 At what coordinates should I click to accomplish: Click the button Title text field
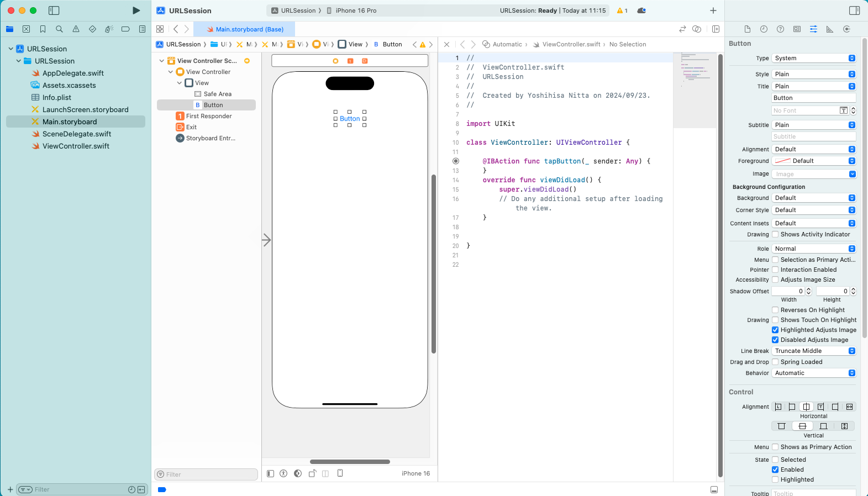813,98
